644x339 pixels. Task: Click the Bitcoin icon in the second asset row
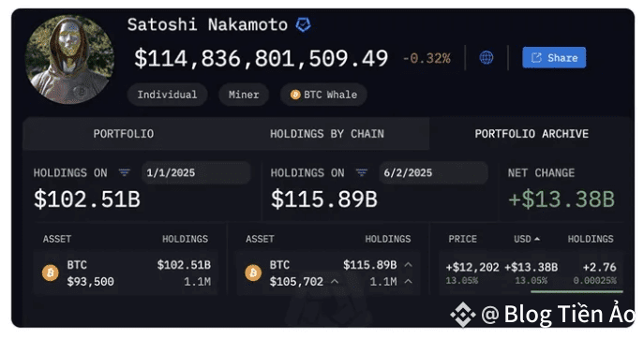tap(253, 273)
